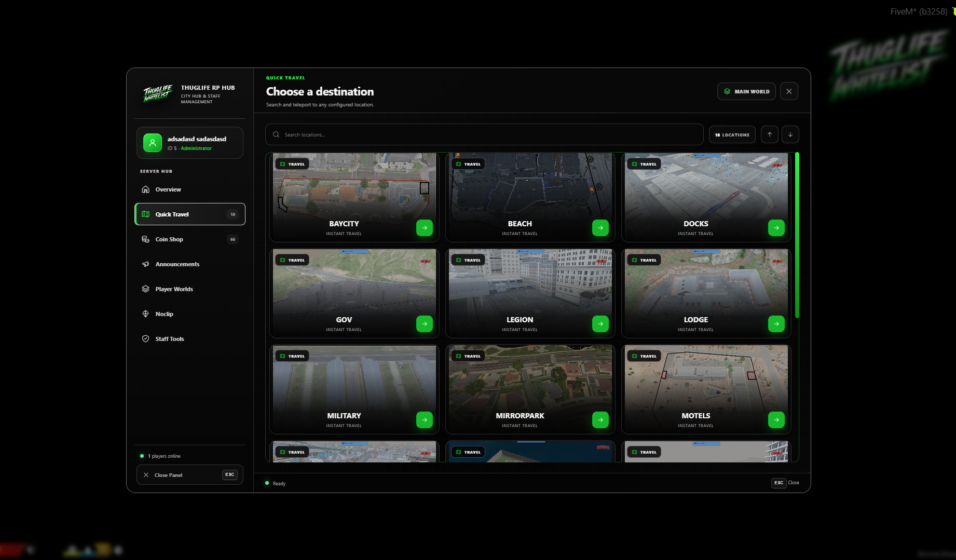Screen dimensions: 956x560
Task: Open the Main World selector
Action: 746,91
